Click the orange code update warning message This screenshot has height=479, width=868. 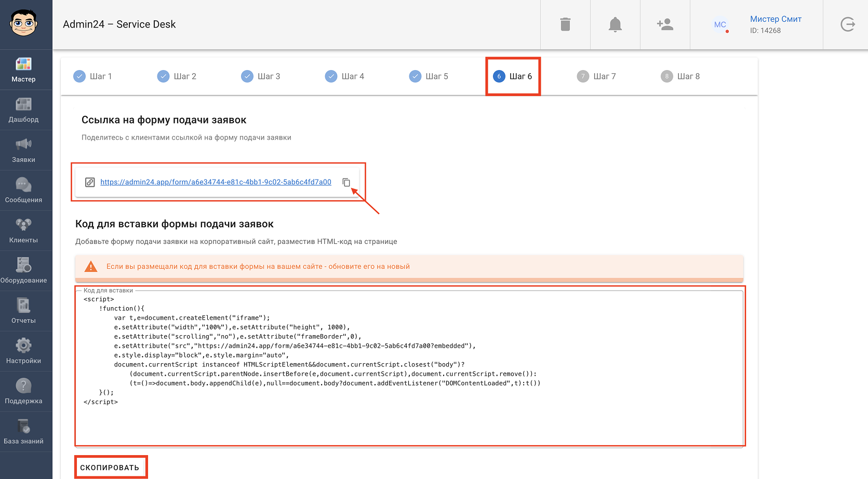tap(258, 267)
